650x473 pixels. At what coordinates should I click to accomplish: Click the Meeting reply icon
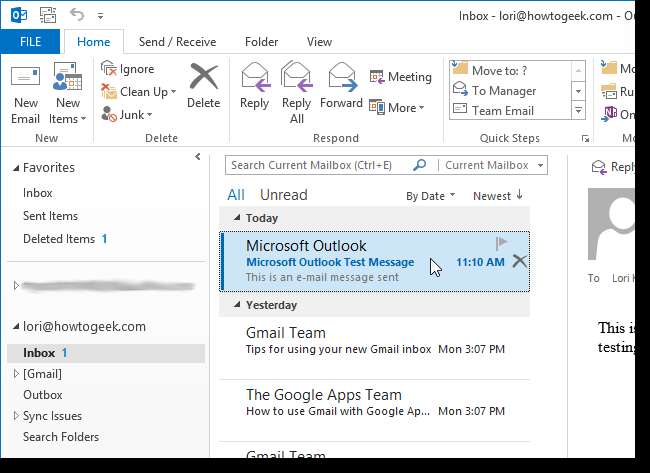click(377, 77)
